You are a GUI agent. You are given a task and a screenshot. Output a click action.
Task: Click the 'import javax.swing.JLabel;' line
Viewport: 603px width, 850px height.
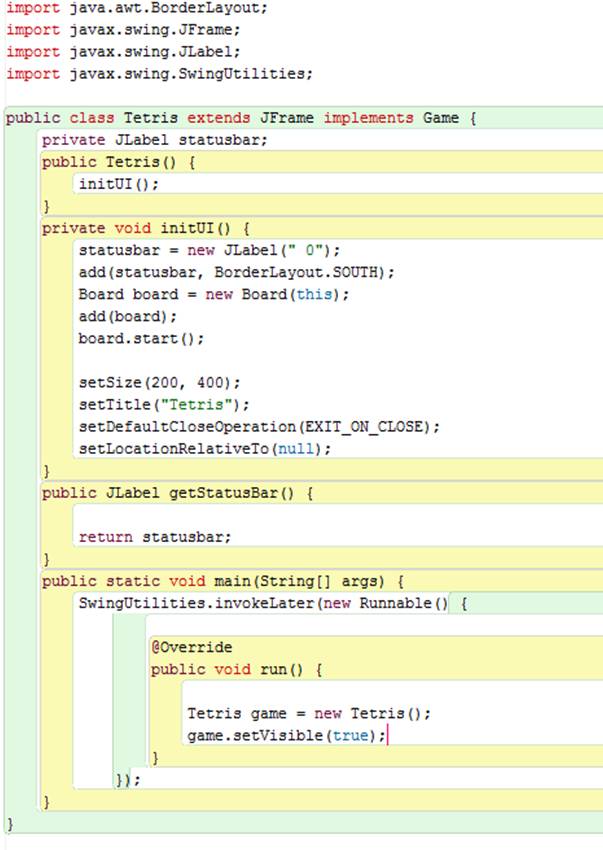[x=123, y=52]
